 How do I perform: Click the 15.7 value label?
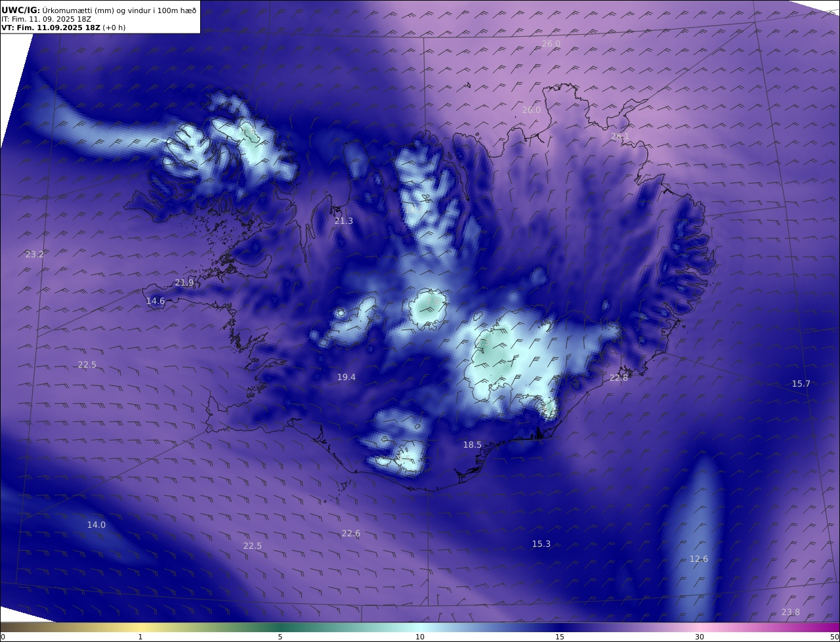[801, 384]
